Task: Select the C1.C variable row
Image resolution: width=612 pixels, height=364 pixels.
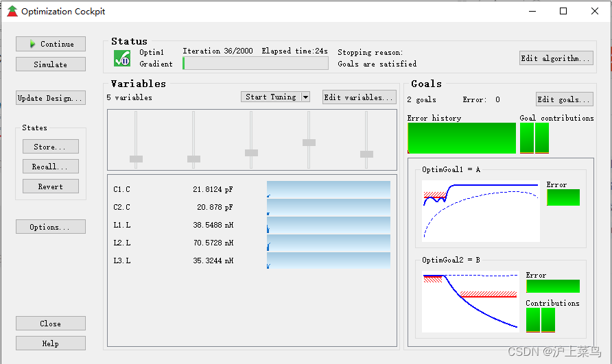Action: tap(252, 189)
